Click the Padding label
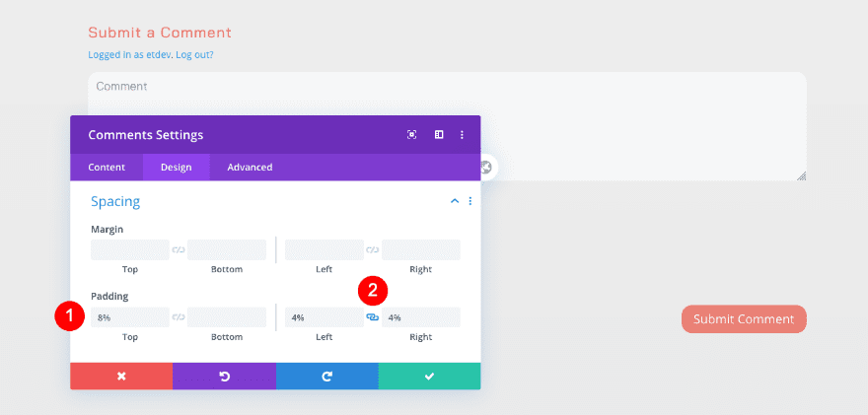 (x=109, y=297)
